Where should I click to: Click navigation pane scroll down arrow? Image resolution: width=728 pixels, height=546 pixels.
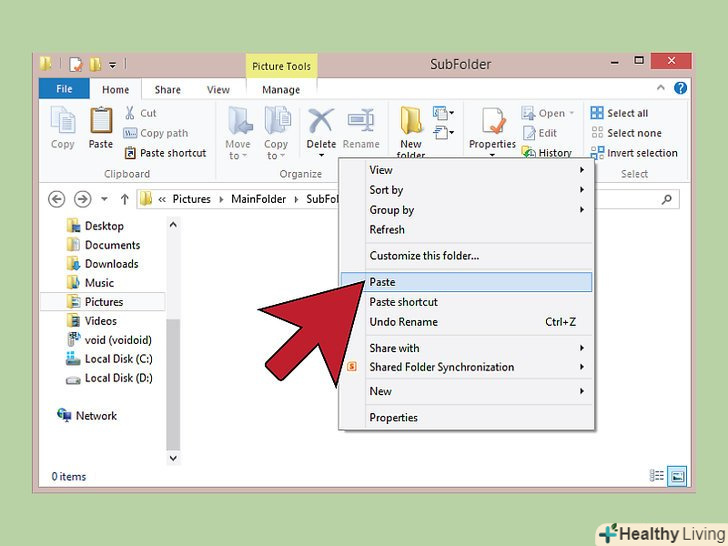[x=173, y=458]
